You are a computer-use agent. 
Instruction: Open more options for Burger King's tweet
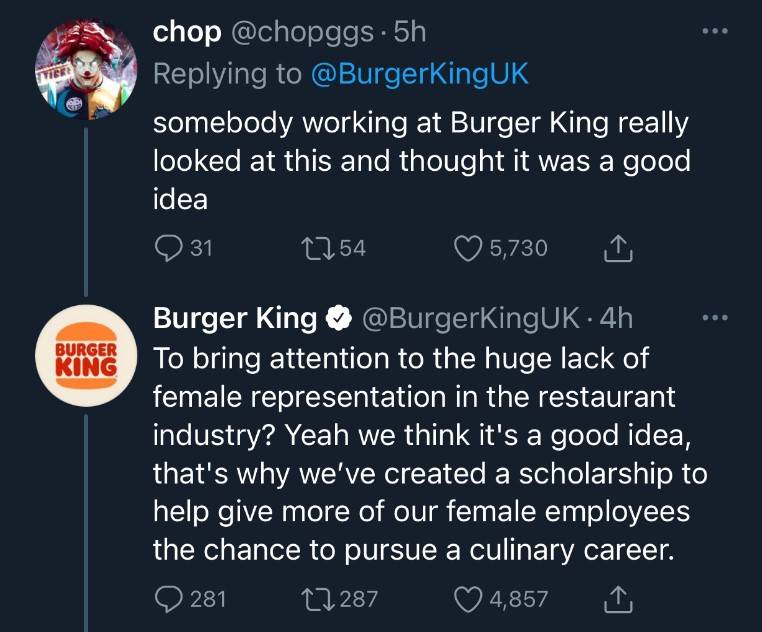[x=712, y=319]
